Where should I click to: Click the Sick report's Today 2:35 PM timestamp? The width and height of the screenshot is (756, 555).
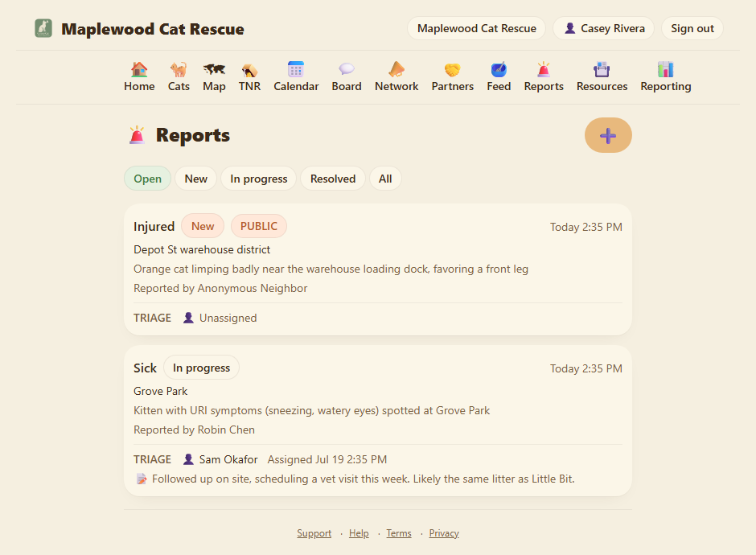point(586,369)
